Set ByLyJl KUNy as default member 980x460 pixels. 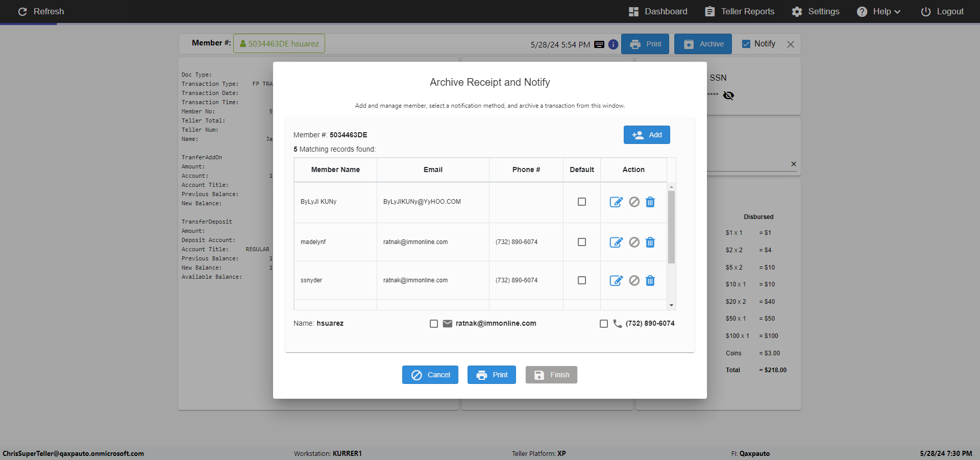coord(582,202)
